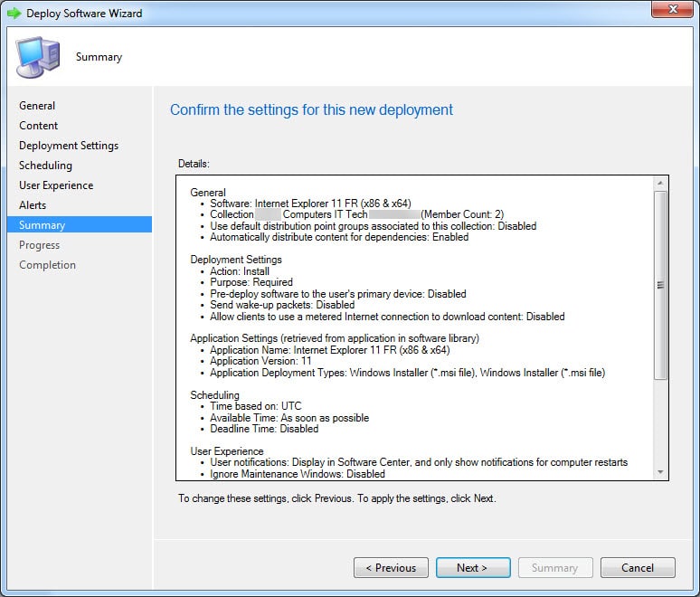Go to the General wizard page
The image size is (700, 597).
pos(37,106)
